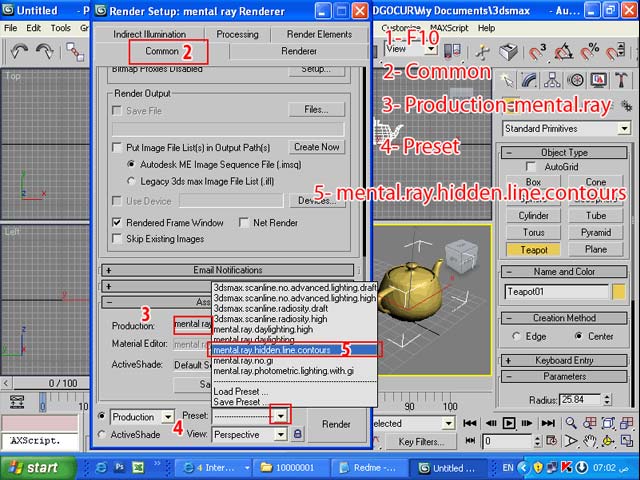Viewport: 640px width, 480px height.
Task: Open Render Elements tab
Action: click(x=319, y=34)
